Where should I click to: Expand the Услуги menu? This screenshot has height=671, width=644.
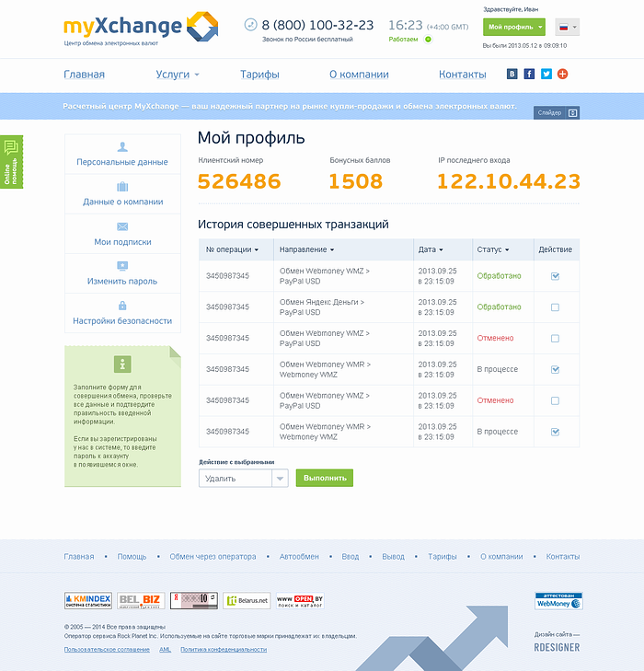tap(177, 75)
